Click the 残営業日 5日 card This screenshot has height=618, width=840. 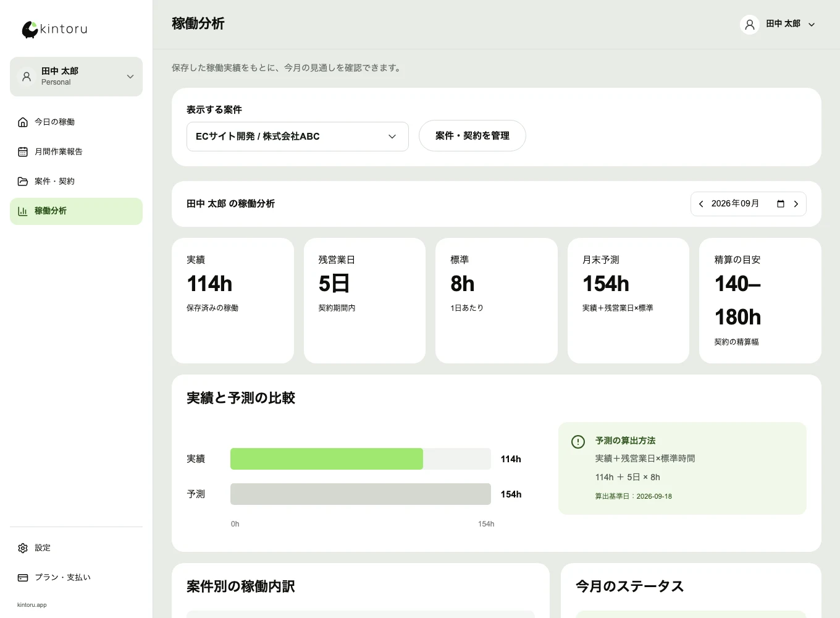pyautogui.click(x=364, y=300)
